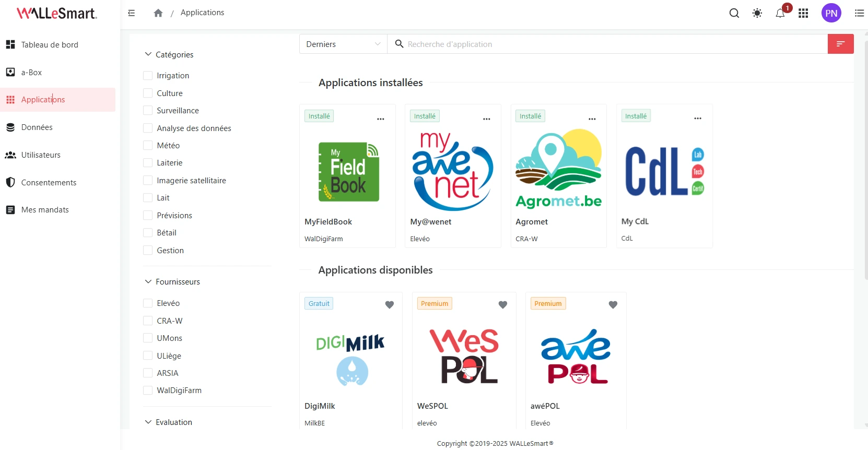Open the Derniers sort dropdown
Viewport: 868px width, 450px height.
point(343,44)
